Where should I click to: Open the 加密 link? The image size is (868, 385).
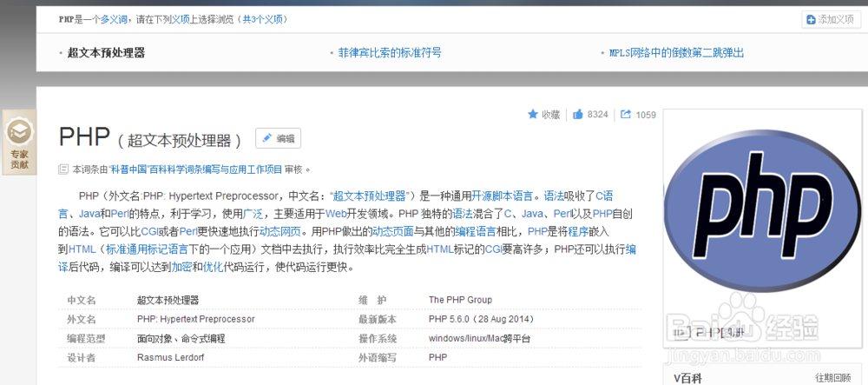181,268
